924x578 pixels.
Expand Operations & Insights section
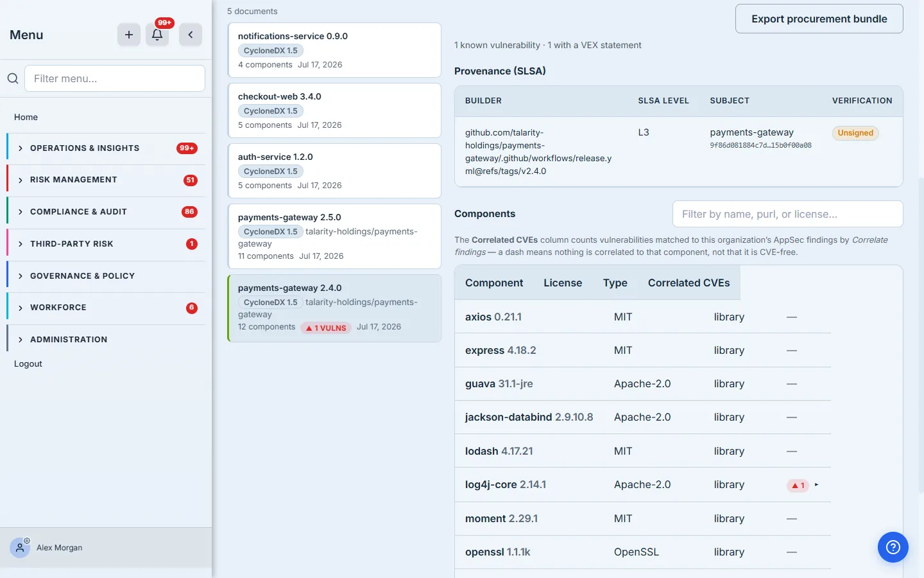pos(107,148)
